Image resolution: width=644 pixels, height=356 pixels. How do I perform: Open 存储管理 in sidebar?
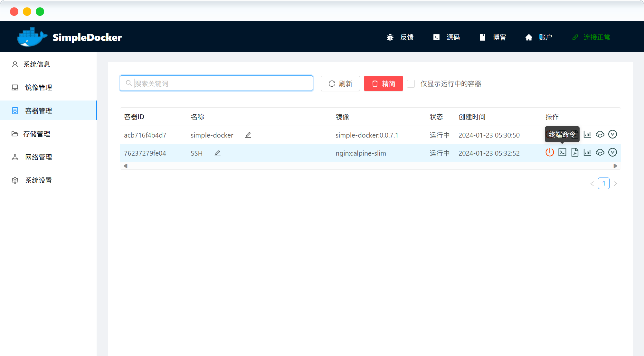pyautogui.click(x=36, y=134)
